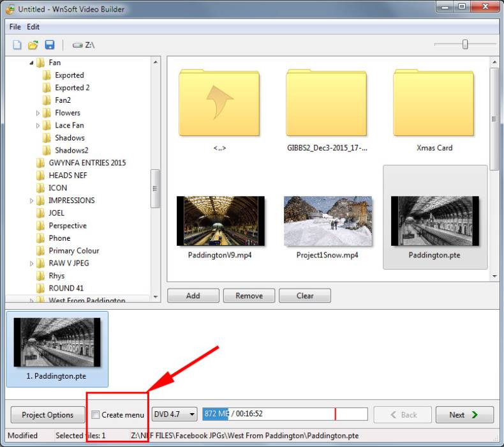This screenshot has height=447, width=504.
Task: Open the Xmas Card folder icon
Action: click(434, 102)
